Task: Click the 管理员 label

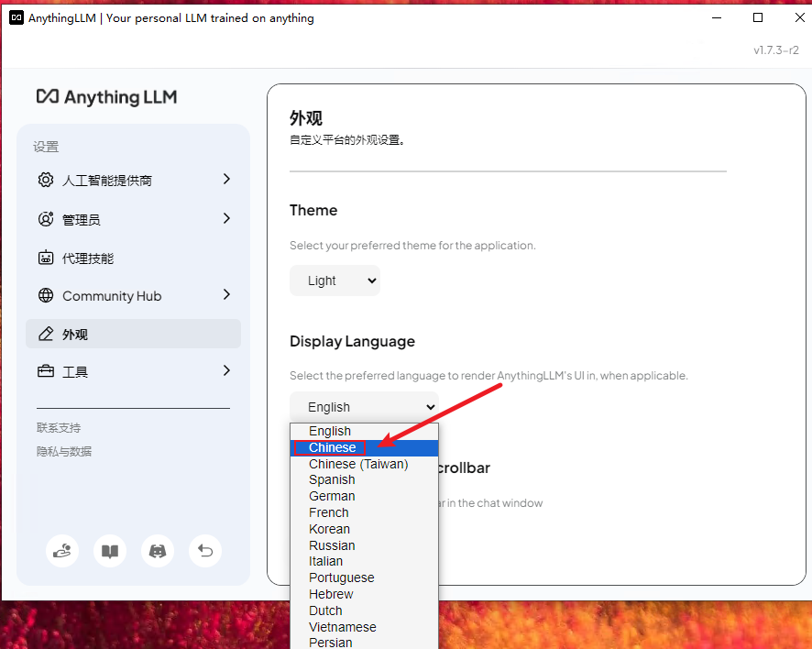Action: point(82,220)
